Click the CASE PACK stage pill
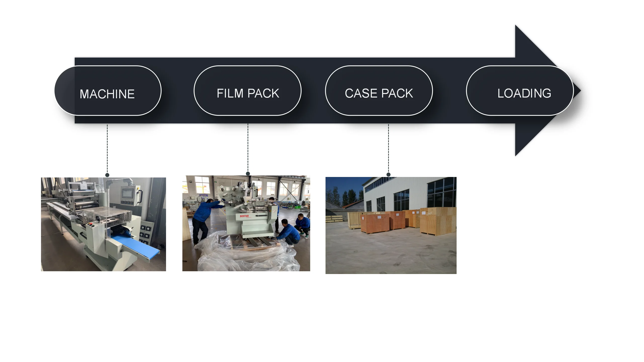Image resolution: width=644 pixels, height=362 pixels. pyautogui.click(x=379, y=91)
